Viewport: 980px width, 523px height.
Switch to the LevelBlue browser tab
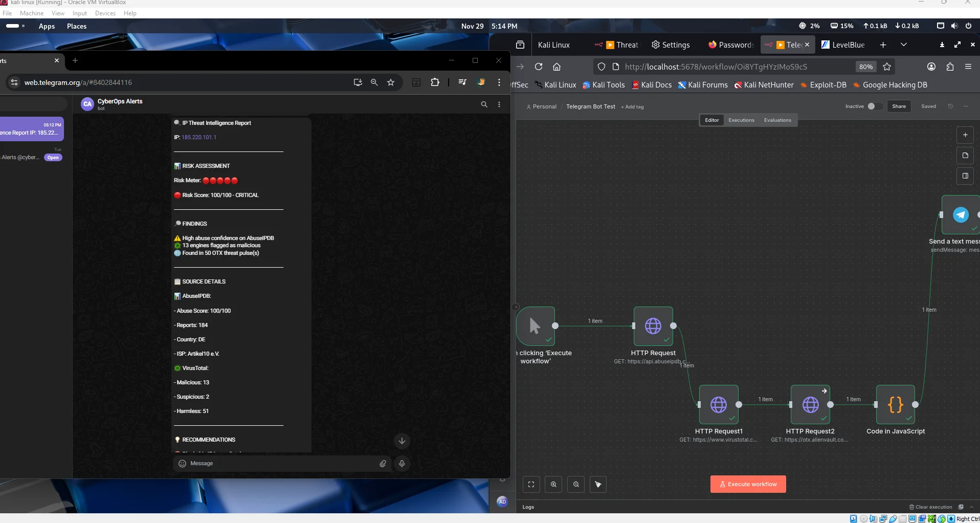(842, 45)
